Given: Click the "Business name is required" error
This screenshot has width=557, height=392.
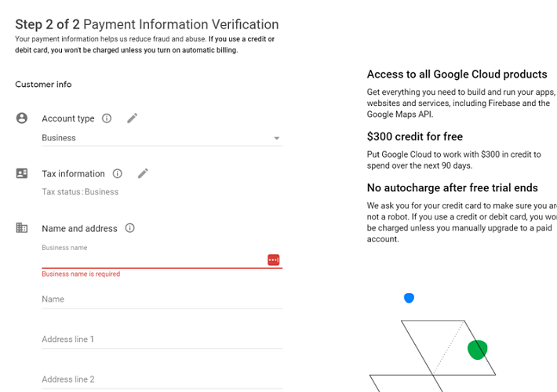Looking at the screenshot, I should (x=81, y=274).
